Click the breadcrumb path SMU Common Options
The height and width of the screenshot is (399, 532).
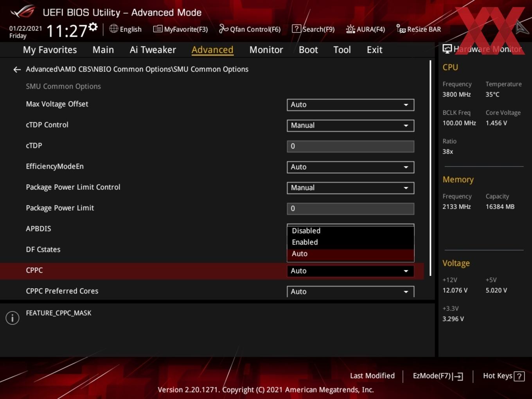(x=211, y=69)
